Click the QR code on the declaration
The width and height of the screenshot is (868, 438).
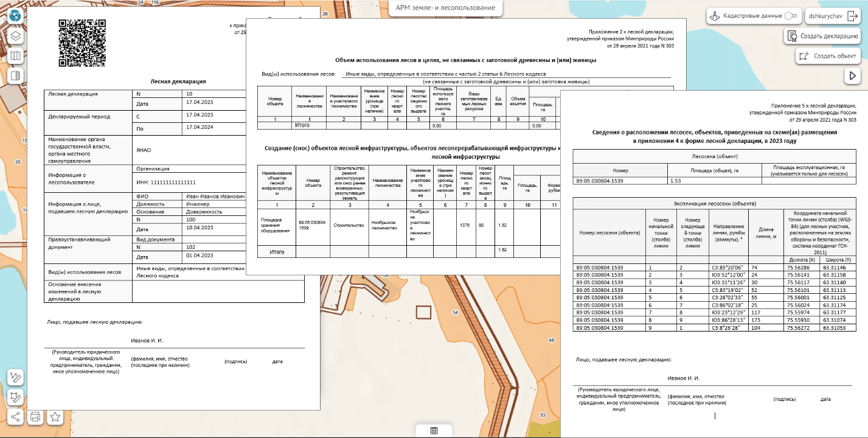82,43
